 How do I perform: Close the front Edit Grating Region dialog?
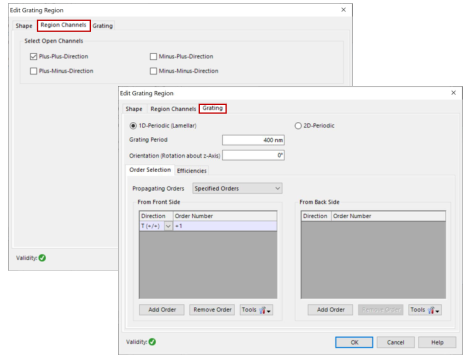(x=453, y=93)
